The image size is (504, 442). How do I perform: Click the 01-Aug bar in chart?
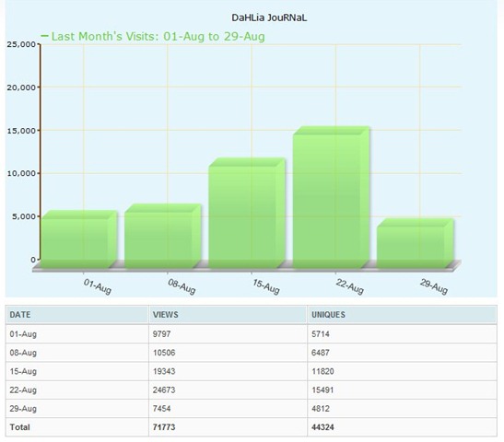[x=78, y=239]
